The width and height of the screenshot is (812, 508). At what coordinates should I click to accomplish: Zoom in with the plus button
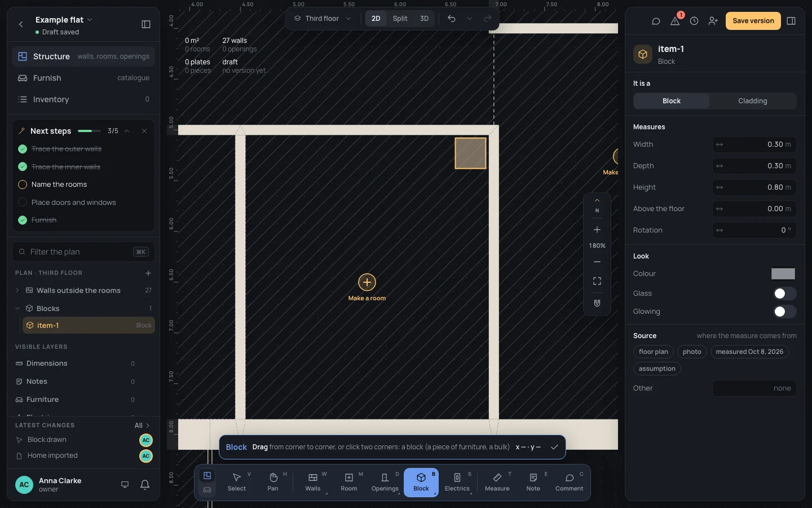point(597,230)
